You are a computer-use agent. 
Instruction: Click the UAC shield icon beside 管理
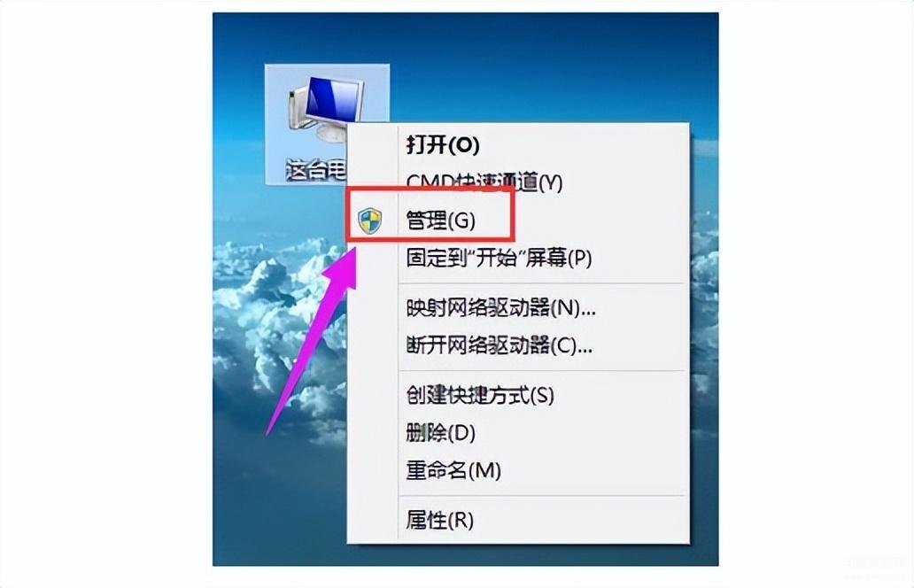click(x=369, y=221)
